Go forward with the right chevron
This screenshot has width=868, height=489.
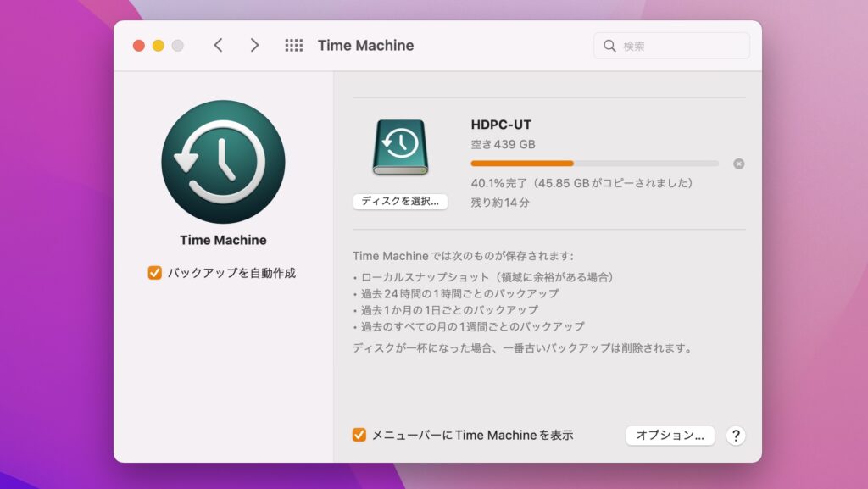254,46
